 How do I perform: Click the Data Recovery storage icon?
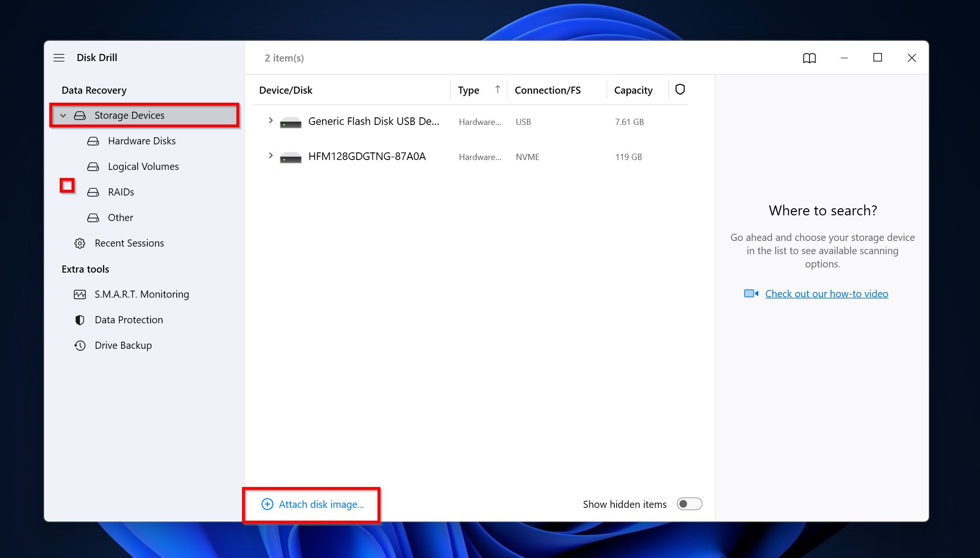coord(80,115)
